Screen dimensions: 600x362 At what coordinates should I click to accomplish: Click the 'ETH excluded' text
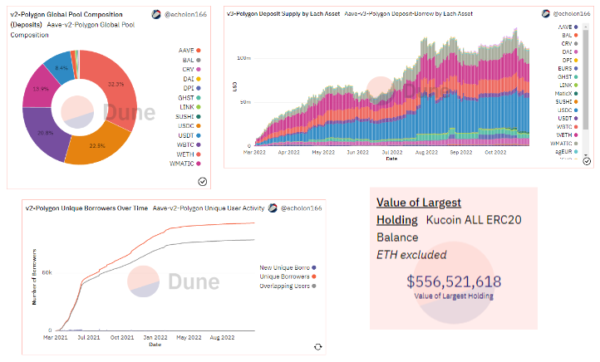click(412, 255)
